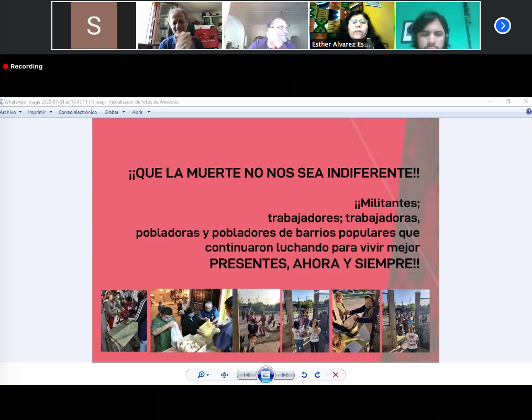Minimize the Photo Viewer window
This screenshot has height=420, width=532.
[x=490, y=101]
